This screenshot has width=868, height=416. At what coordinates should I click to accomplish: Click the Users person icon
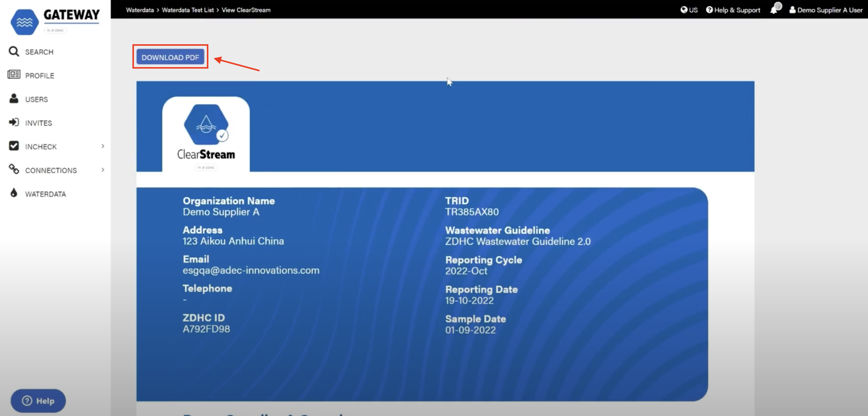pos(14,99)
